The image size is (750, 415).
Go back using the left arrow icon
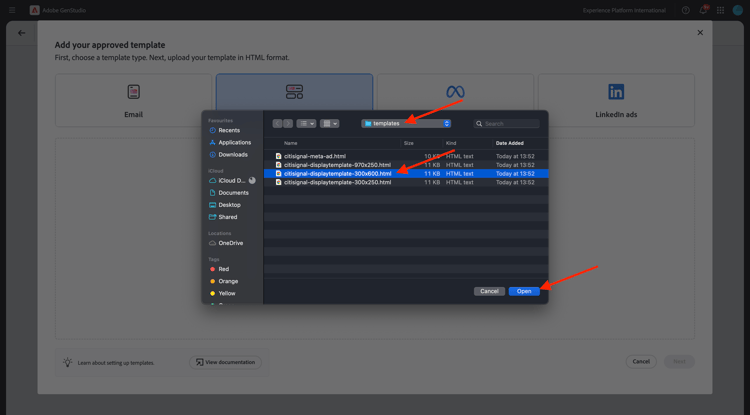(22, 33)
